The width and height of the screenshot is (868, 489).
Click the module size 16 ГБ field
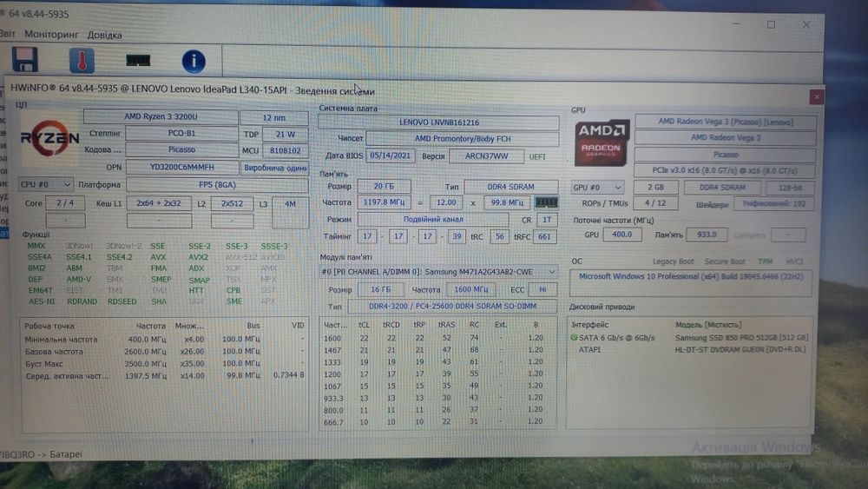pyautogui.click(x=380, y=289)
